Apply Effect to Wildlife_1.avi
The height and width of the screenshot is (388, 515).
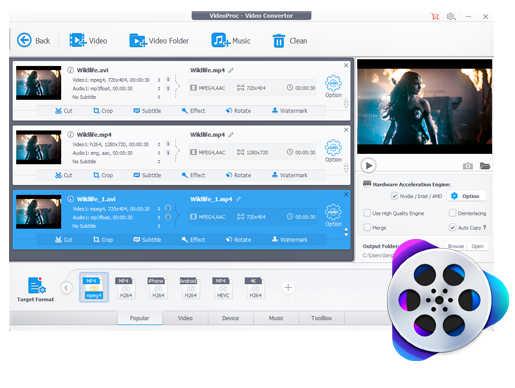(193, 239)
